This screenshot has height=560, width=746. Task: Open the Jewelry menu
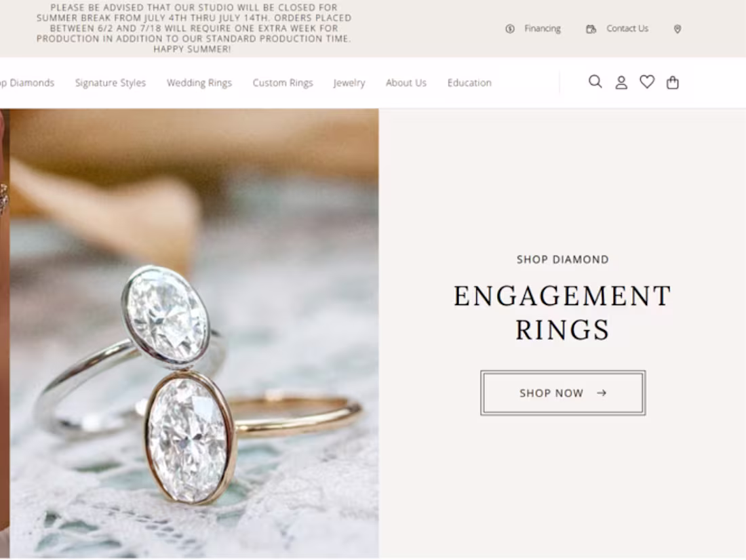click(349, 83)
